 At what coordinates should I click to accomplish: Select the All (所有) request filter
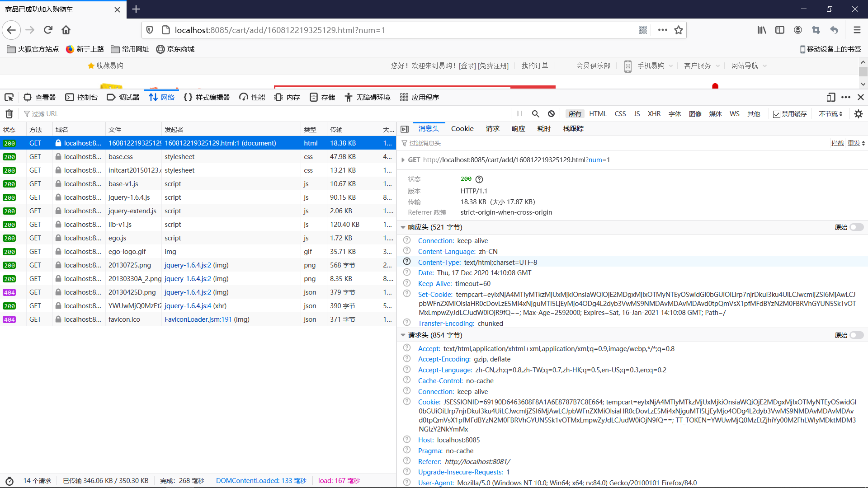tap(575, 114)
